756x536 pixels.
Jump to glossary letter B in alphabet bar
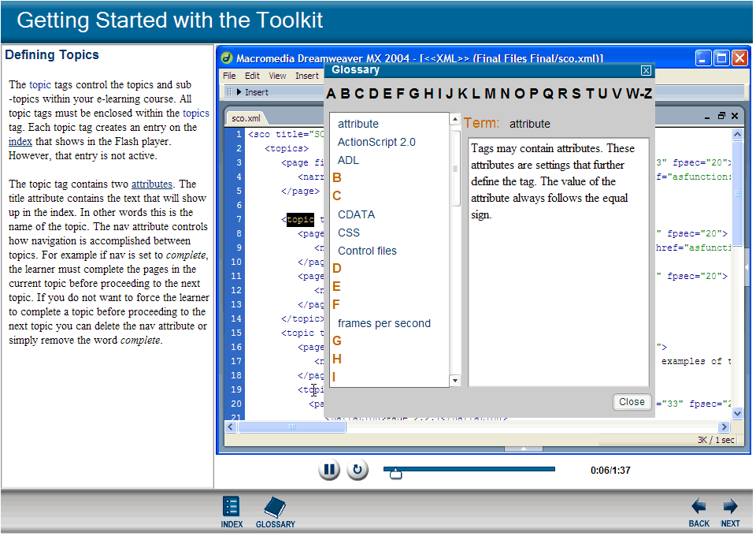tap(345, 94)
